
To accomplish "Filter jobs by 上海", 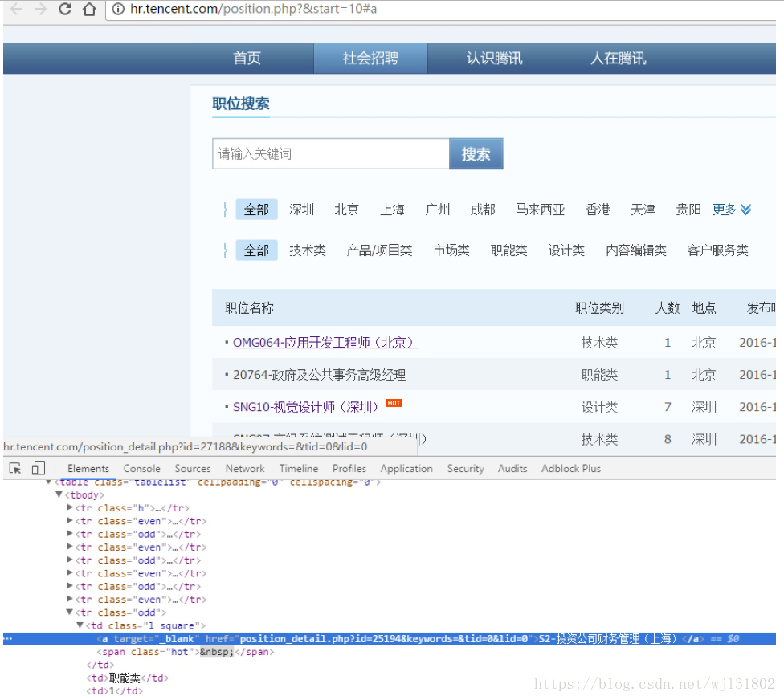I will click(392, 210).
